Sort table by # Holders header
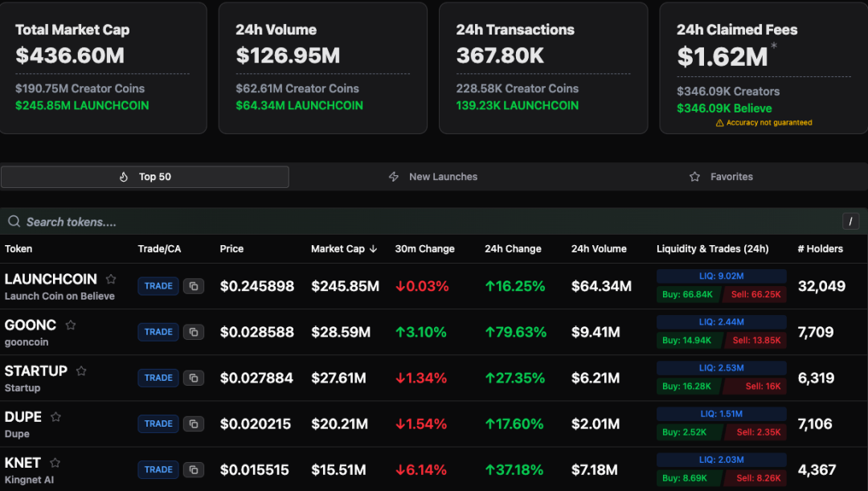The image size is (868, 491). pos(820,249)
